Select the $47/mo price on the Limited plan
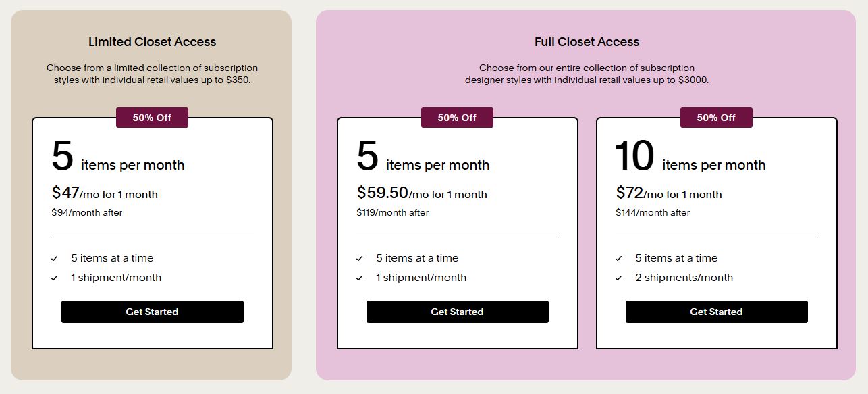This screenshot has height=394, width=868. [x=105, y=194]
